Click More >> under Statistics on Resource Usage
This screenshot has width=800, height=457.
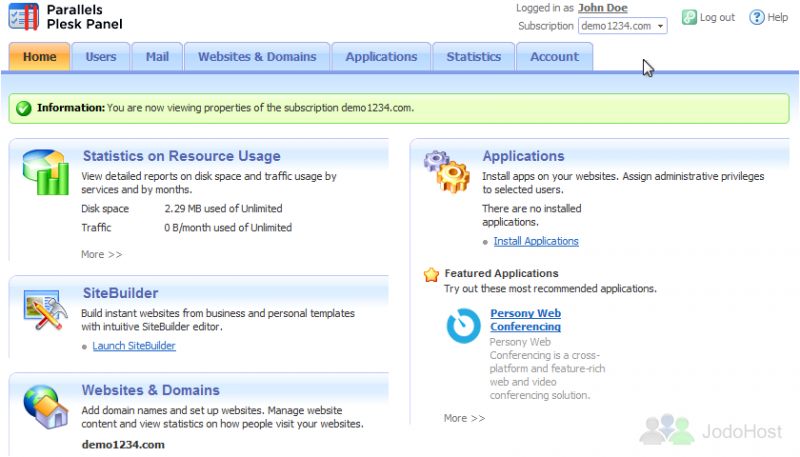point(102,254)
